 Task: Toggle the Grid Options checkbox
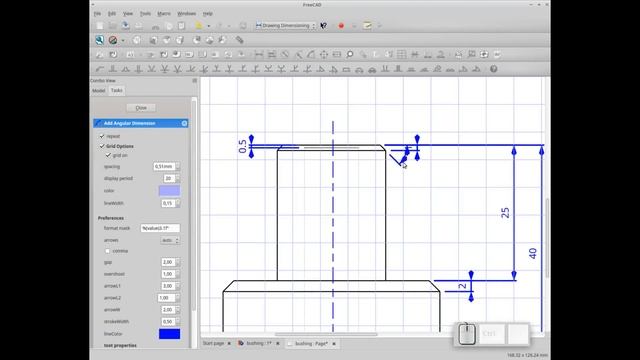point(102,146)
